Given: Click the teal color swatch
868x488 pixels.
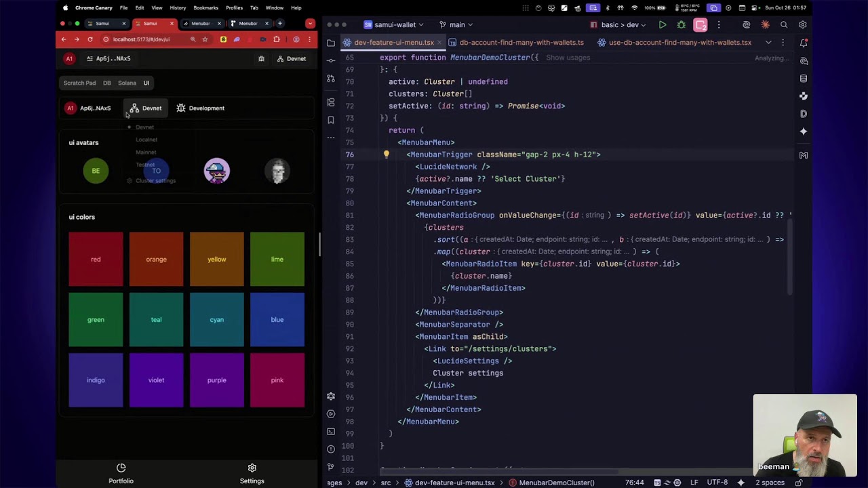Looking at the screenshot, I should [x=156, y=320].
